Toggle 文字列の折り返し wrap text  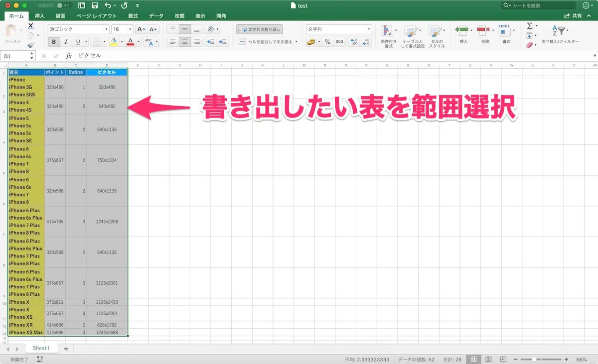coord(260,29)
